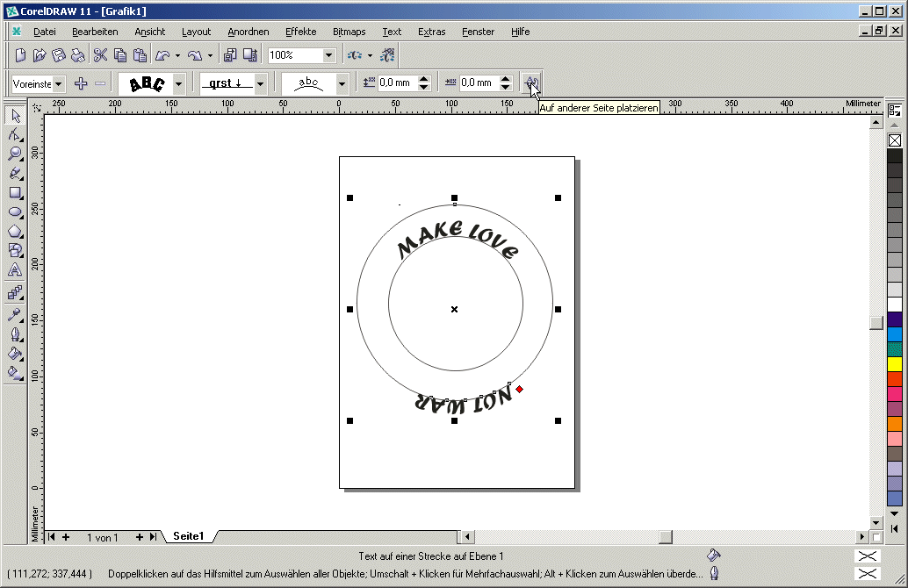Open the qrst vertical placement dropdown
The height and width of the screenshot is (588, 908).
[261, 84]
